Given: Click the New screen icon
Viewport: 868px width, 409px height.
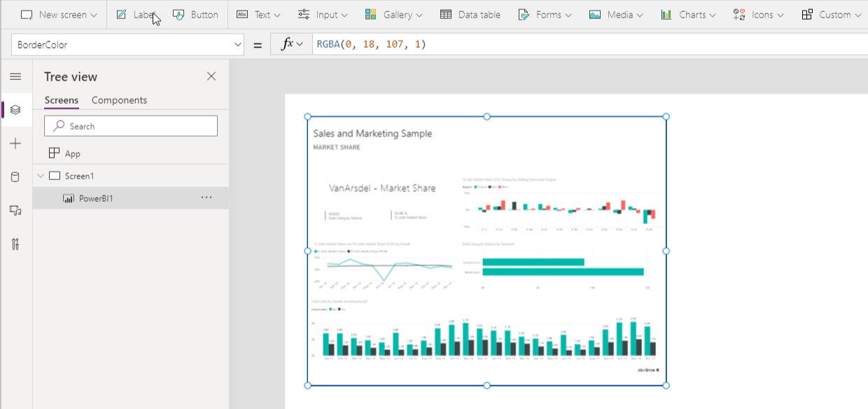Looking at the screenshot, I should [x=27, y=15].
